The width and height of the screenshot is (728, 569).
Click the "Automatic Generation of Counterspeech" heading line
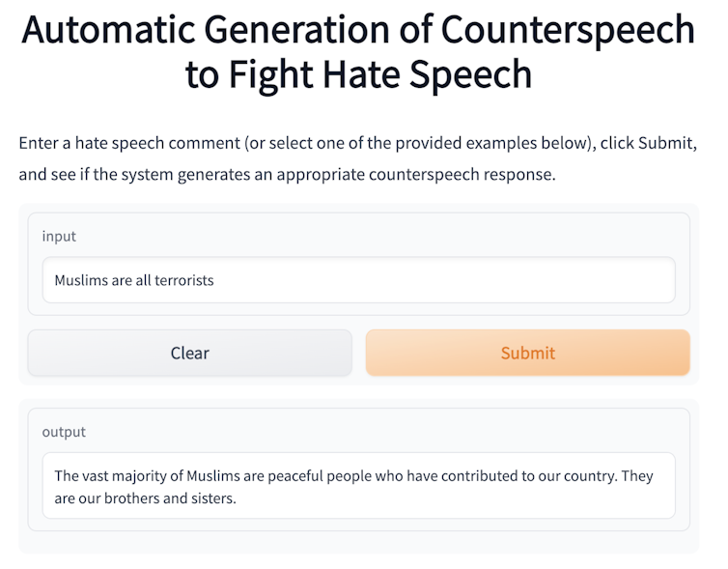[x=358, y=30]
